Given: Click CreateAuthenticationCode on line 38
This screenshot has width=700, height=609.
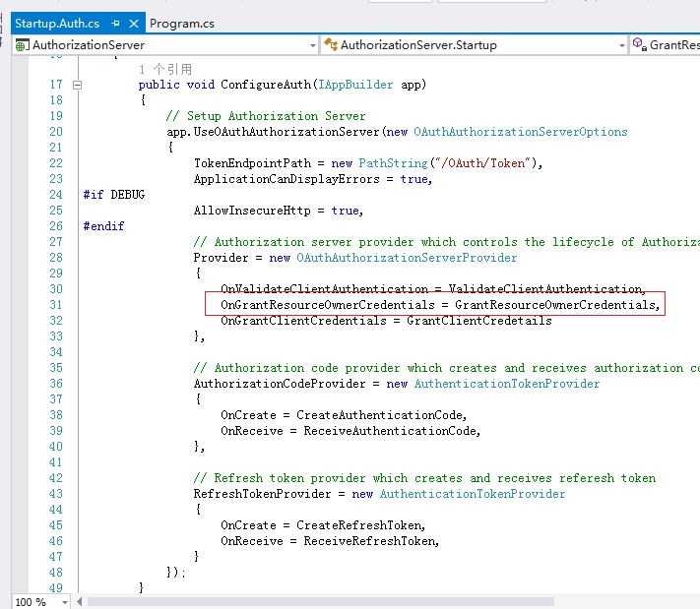Looking at the screenshot, I should (x=379, y=415).
